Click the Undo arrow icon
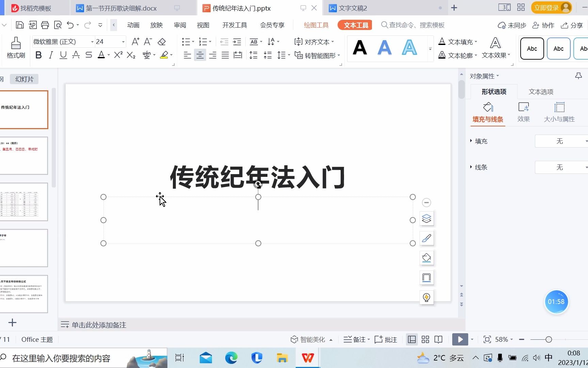Image resolution: width=588 pixels, height=368 pixels. [x=70, y=25]
